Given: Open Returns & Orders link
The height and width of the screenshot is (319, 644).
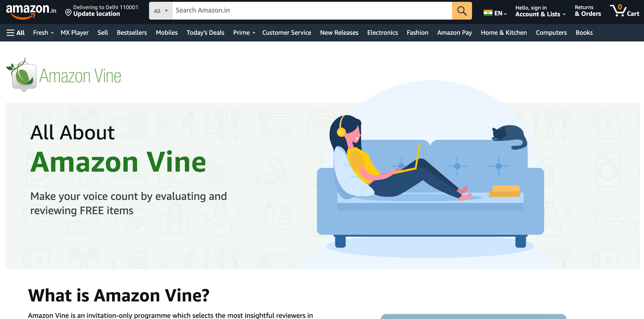Looking at the screenshot, I should coord(588,11).
